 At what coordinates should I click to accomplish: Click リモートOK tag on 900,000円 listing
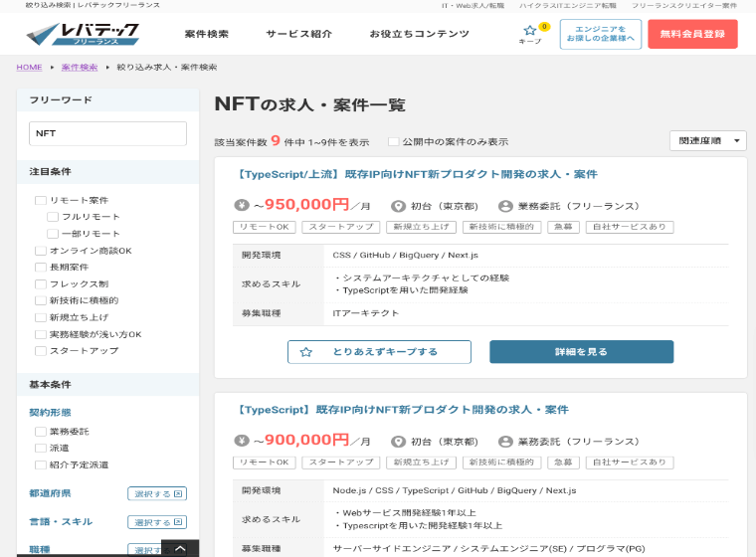click(x=265, y=463)
